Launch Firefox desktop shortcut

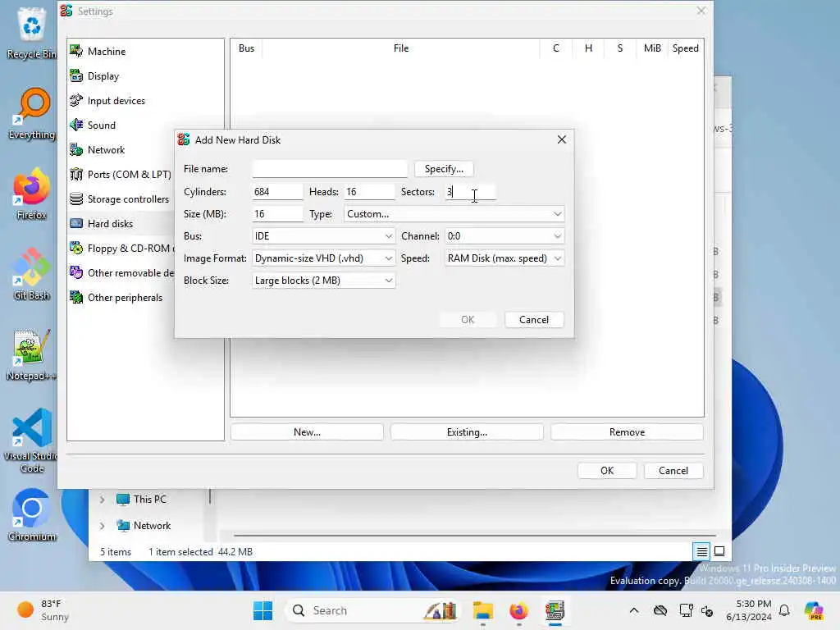(31, 194)
